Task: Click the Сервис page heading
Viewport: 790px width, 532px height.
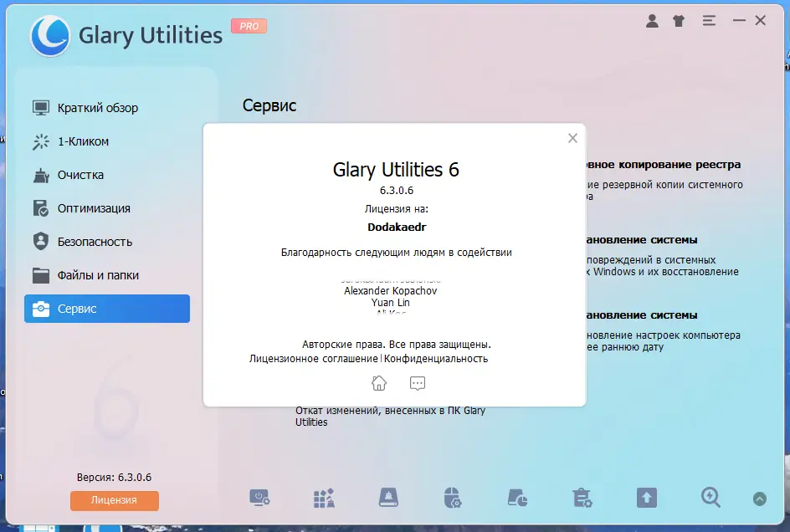Action: [269, 105]
